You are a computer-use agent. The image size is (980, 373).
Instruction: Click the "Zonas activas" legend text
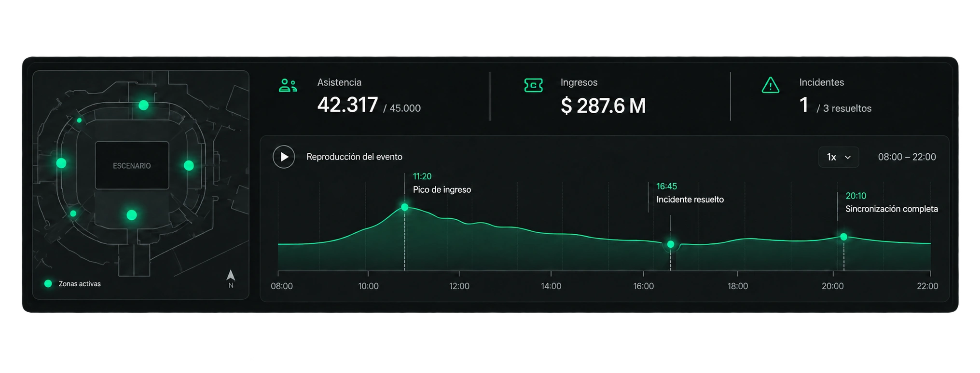(80, 284)
